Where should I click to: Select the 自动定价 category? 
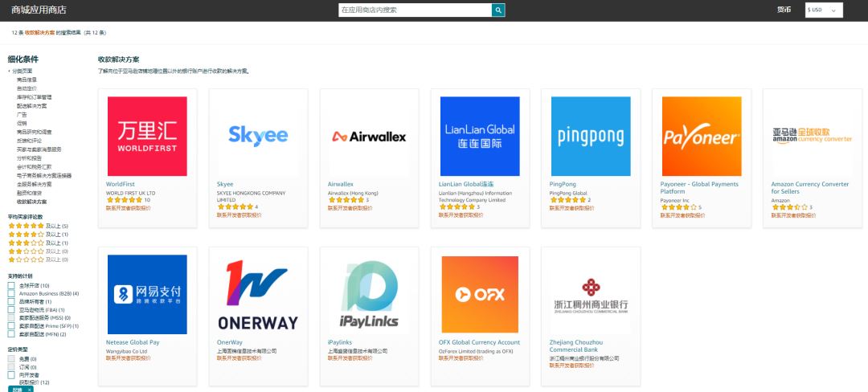point(27,88)
